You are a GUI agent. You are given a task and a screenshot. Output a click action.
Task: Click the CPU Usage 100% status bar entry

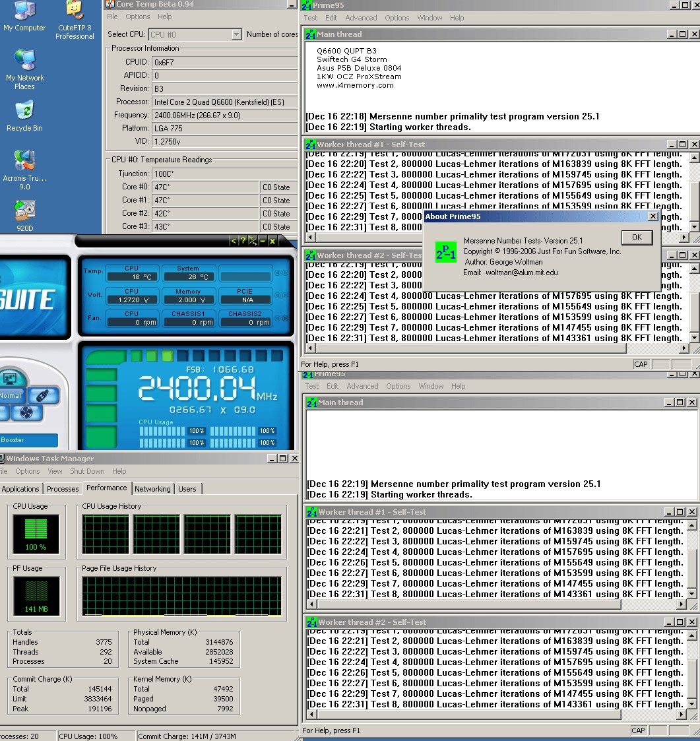pos(96,736)
